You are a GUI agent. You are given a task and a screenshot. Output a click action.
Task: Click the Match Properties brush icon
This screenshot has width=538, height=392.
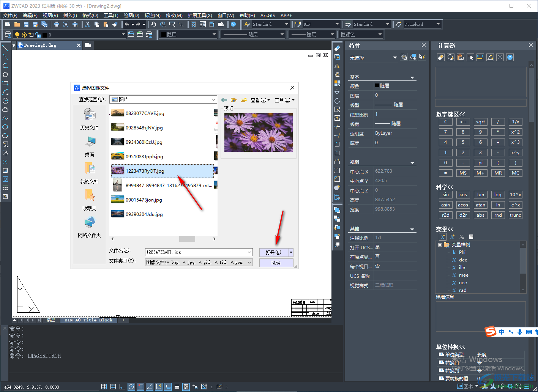coord(115,24)
